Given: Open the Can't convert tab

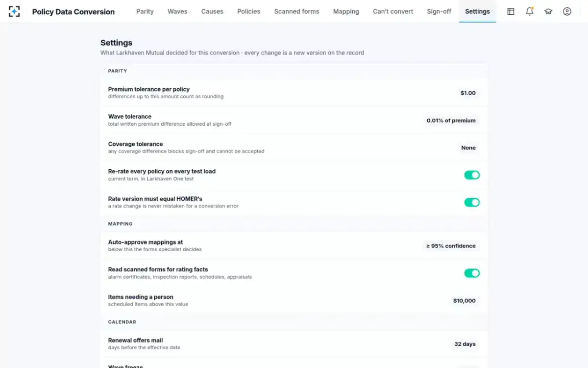Looking at the screenshot, I should [393, 11].
